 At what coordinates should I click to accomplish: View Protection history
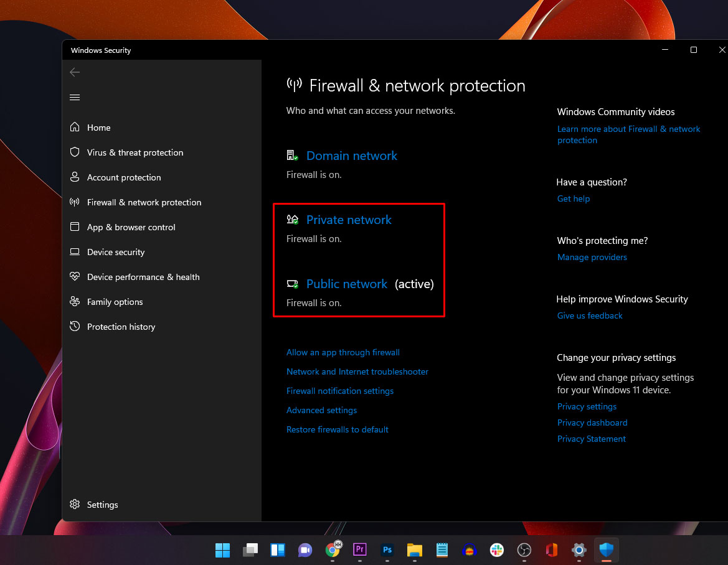121,327
